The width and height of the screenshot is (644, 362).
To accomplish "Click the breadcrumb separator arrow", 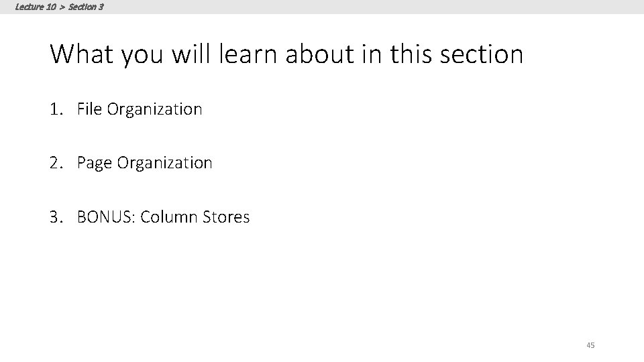I will [62, 7].
